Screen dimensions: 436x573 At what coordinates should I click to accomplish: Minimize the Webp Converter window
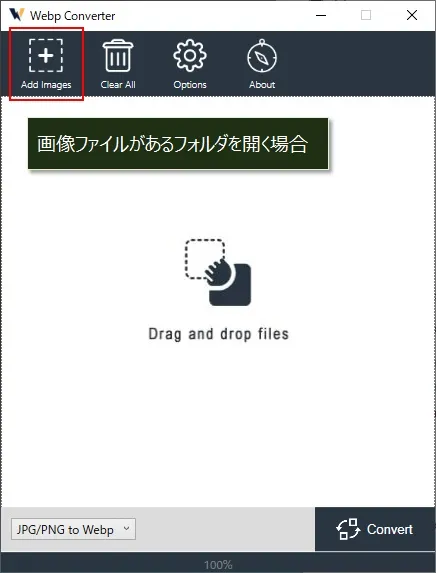pos(321,15)
